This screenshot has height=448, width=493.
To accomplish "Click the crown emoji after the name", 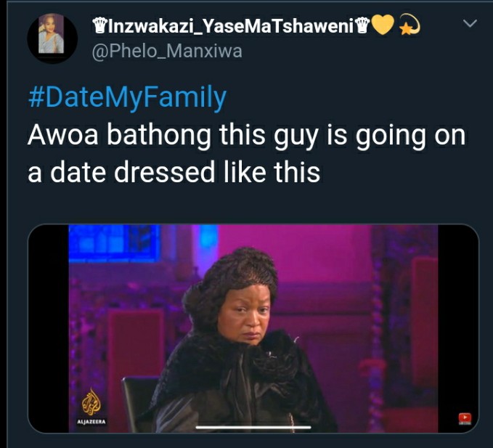I will pos(362,26).
